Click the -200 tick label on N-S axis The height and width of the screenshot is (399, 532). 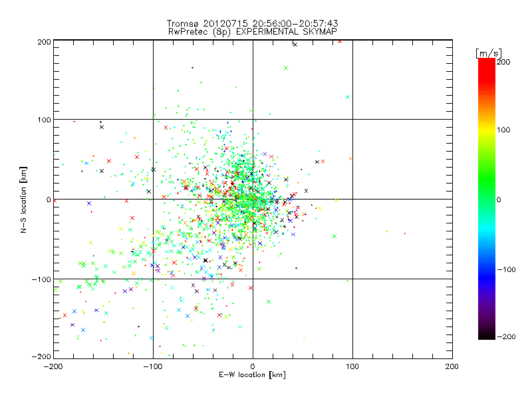click(41, 356)
